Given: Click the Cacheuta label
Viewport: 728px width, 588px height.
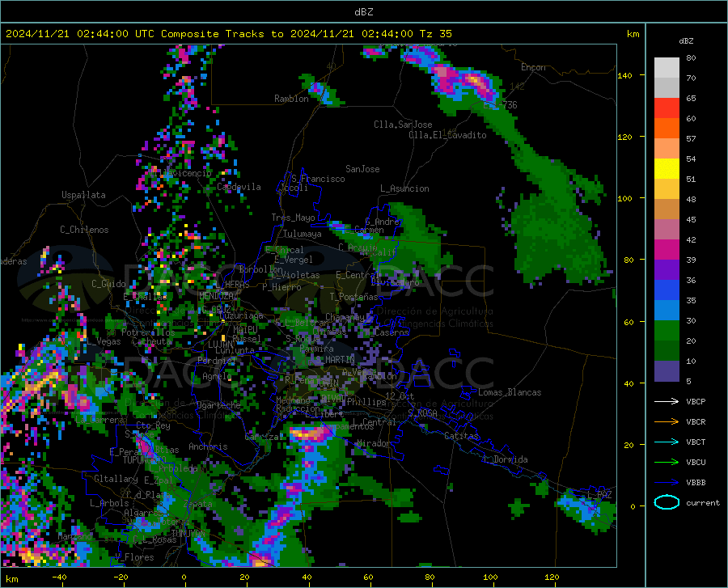Looking at the screenshot, I should 151,341.
